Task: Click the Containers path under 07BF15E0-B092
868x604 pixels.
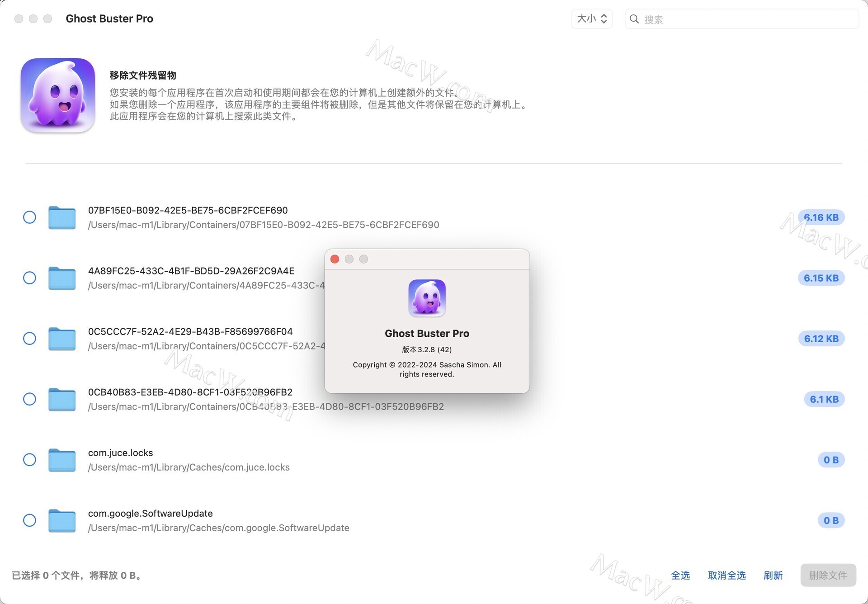Action: click(264, 225)
